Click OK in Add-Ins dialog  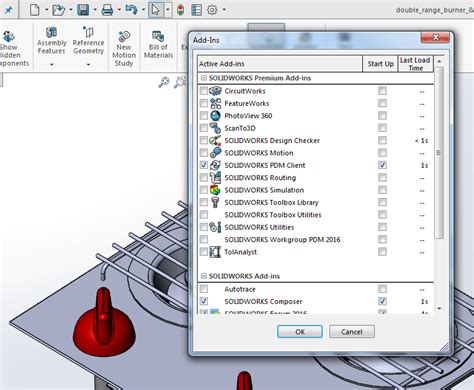tap(300, 332)
